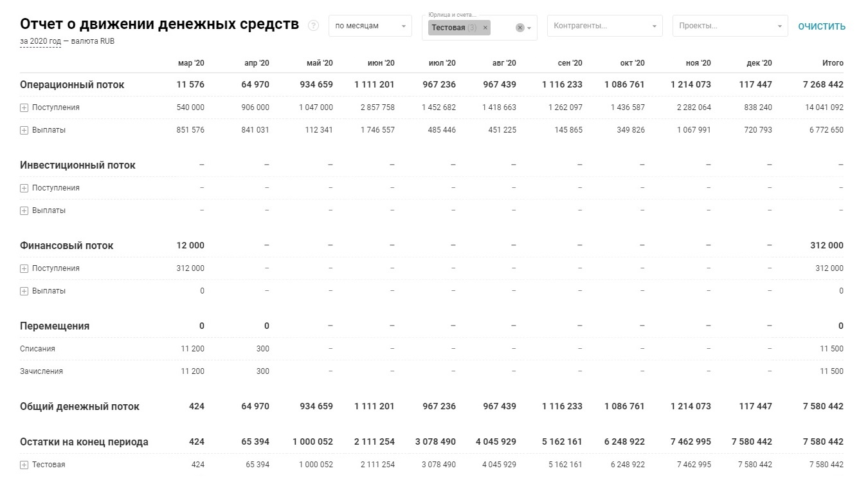
Task: Click the ОЧИСТИТЬ button
Action: coord(822,26)
